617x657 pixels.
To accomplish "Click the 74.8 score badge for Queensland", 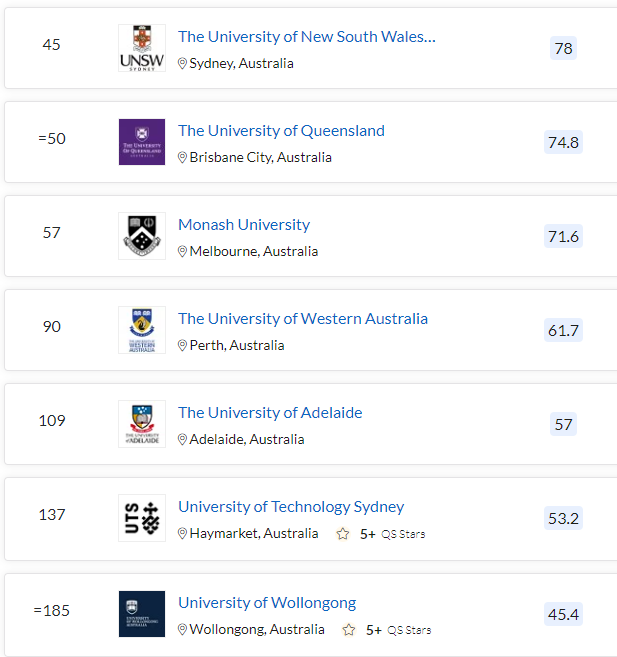I will tap(563, 142).
